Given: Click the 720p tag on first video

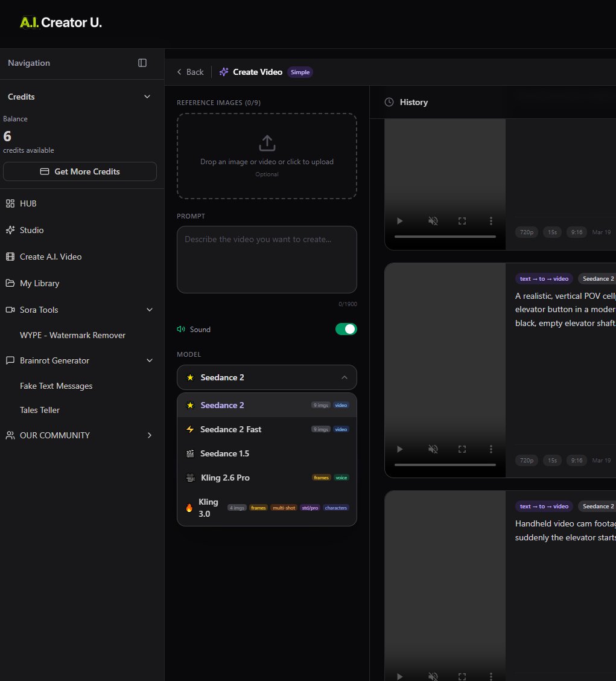Looking at the screenshot, I should tap(527, 232).
